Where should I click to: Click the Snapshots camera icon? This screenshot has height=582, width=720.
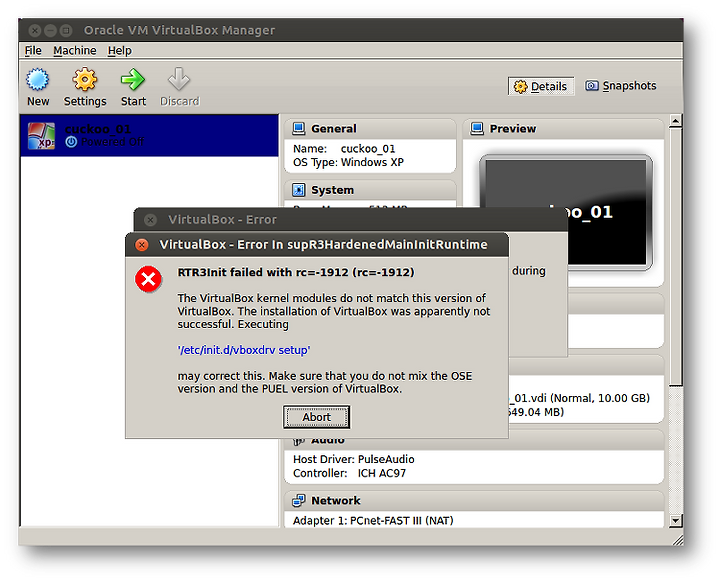[x=591, y=85]
